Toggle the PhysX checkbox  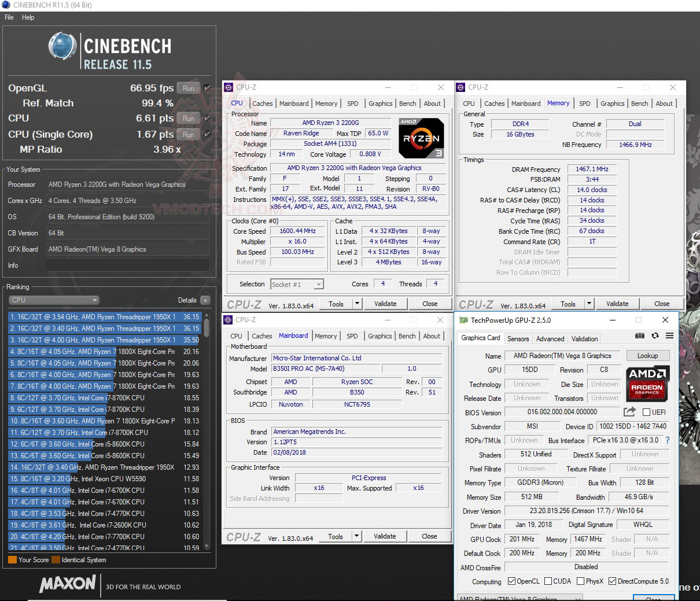click(580, 581)
